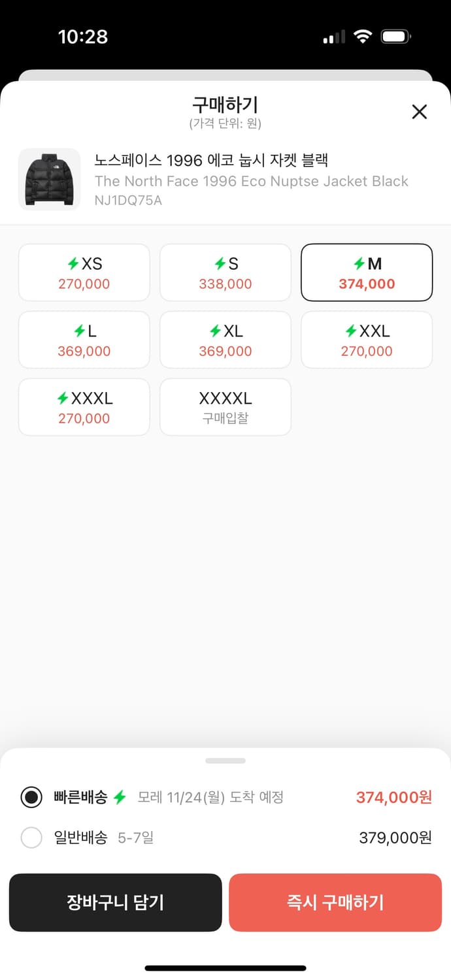
Task: Pick size L for 369,000
Action: point(84,340)
